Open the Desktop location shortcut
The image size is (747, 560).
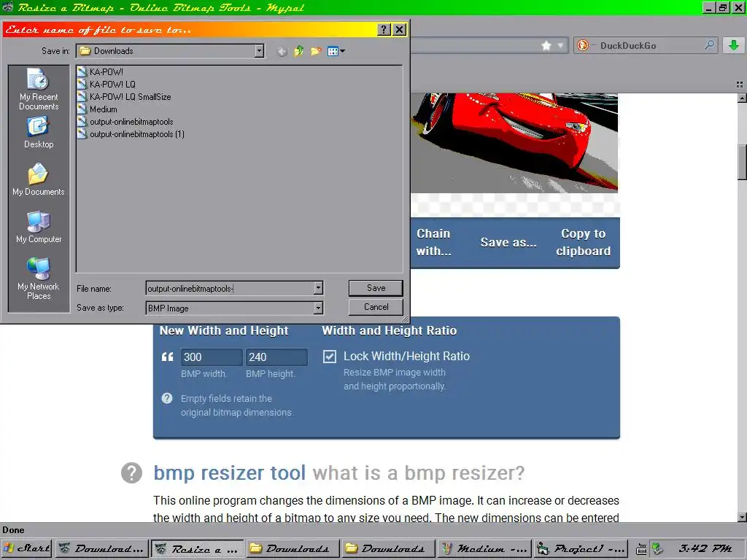tap(38, 127)
